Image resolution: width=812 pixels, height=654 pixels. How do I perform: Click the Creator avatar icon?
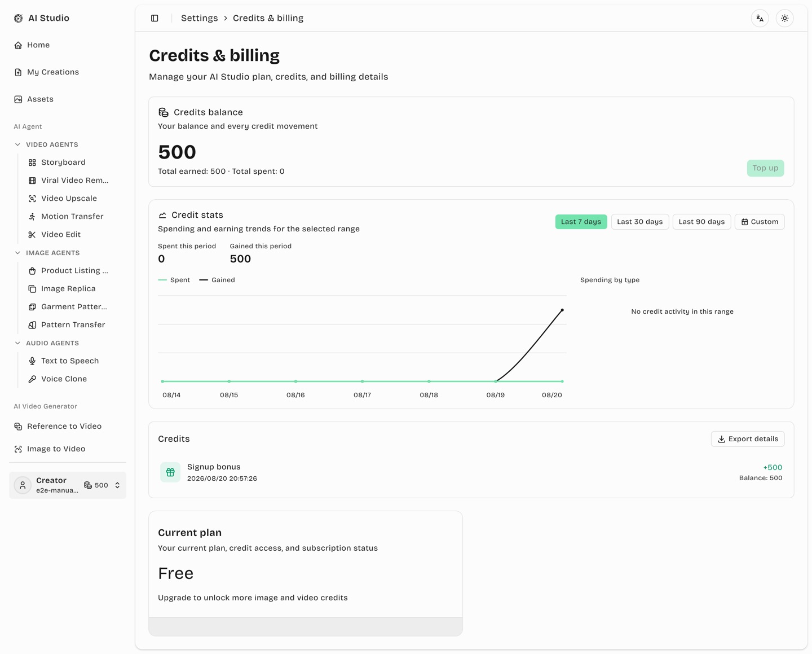[23, 485]
